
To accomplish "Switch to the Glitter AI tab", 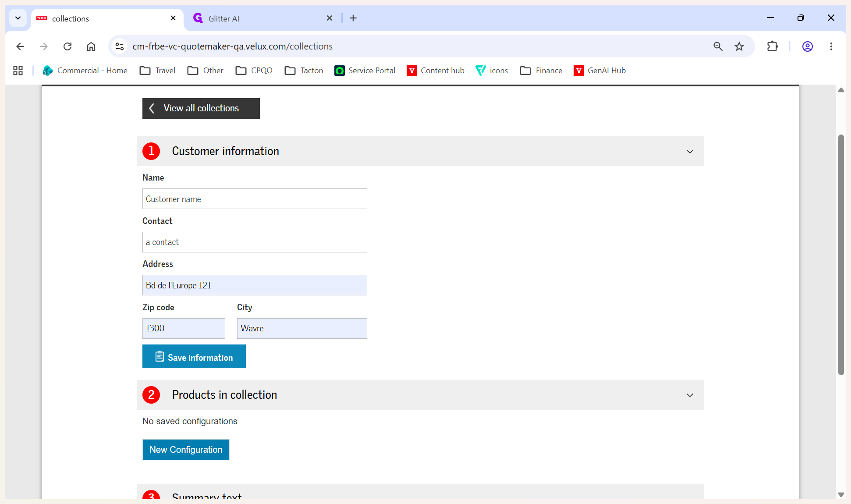I will 263,18.
